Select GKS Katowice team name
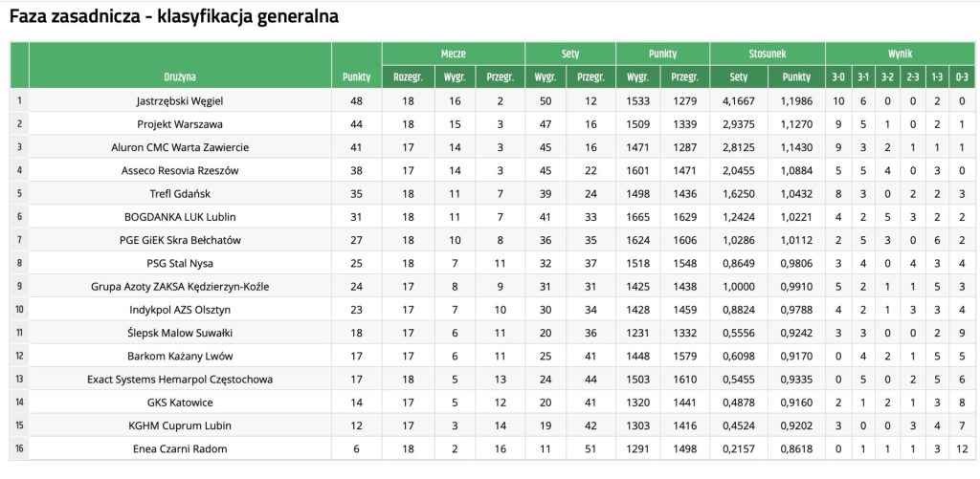This screenshot has width=980, height=479. tap(179, 403)
